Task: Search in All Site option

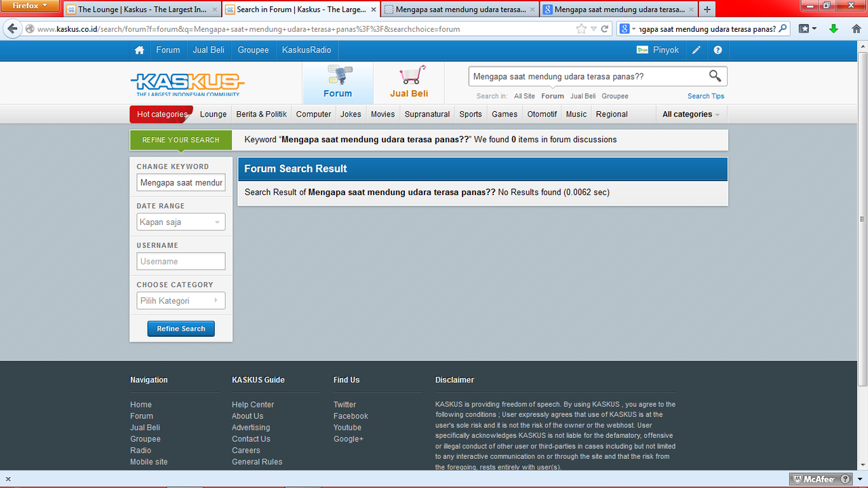Action: pyautogui.click(x=524, y=96)
